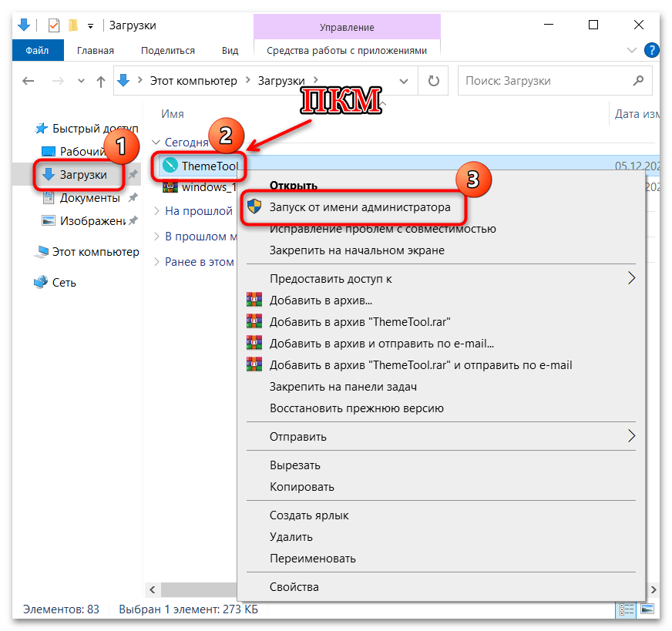The width and height of the screenshot is (672, 631).
Task: Collapse the Сегодня file group
Action: (x=154, y=142)
